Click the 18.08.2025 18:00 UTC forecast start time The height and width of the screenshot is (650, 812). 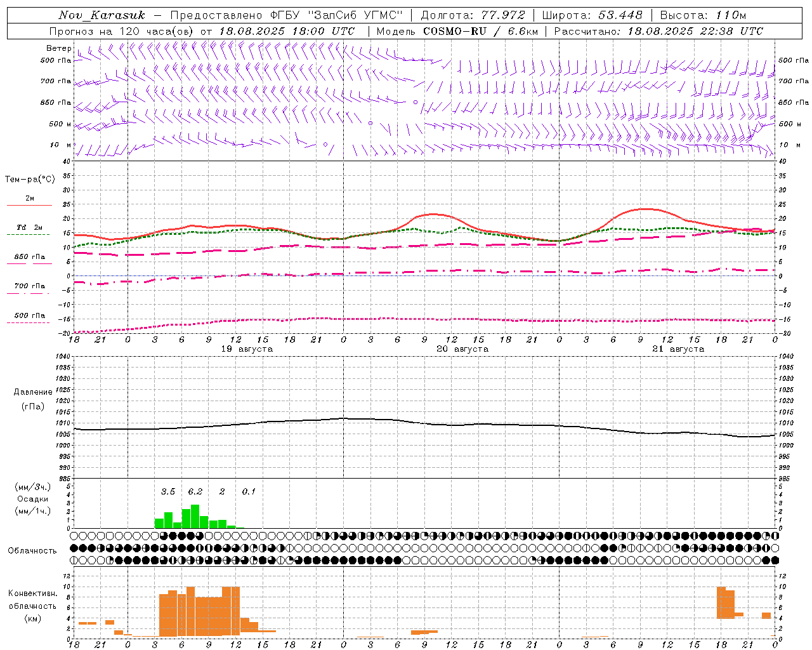(287, 31)
